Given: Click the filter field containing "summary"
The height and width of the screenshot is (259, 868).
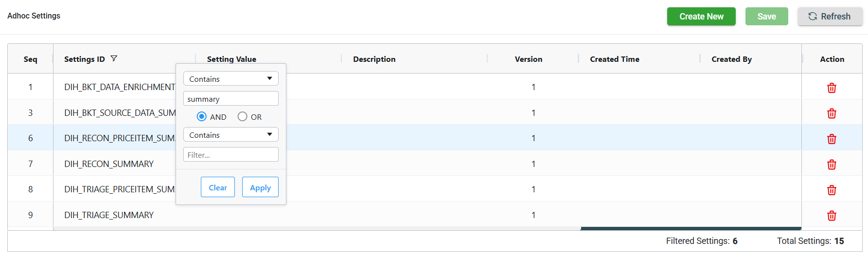Looking at the screenshot, I should point(230,99).
